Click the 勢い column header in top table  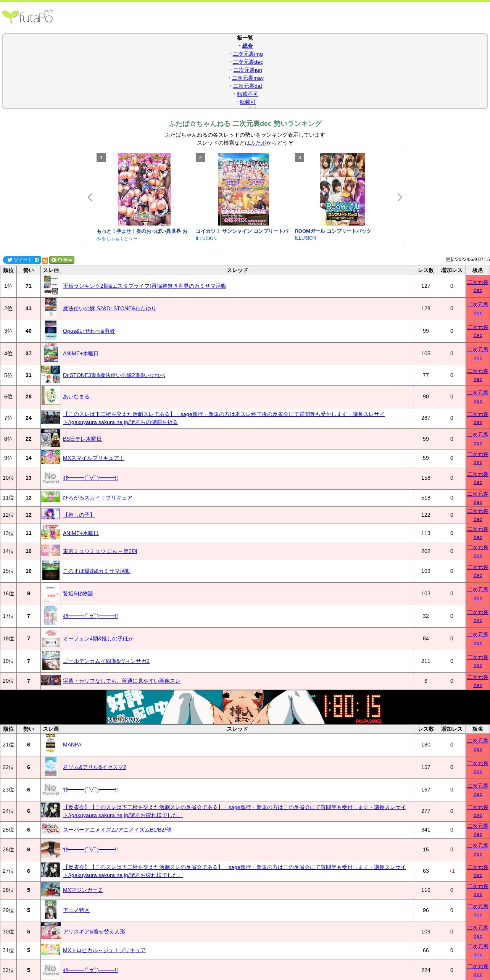pos(29,270)
